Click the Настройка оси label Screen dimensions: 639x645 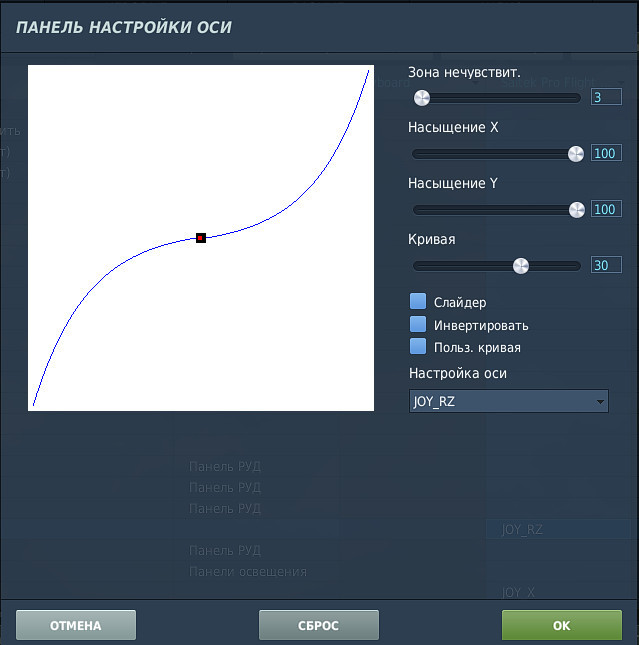point(458,374)
